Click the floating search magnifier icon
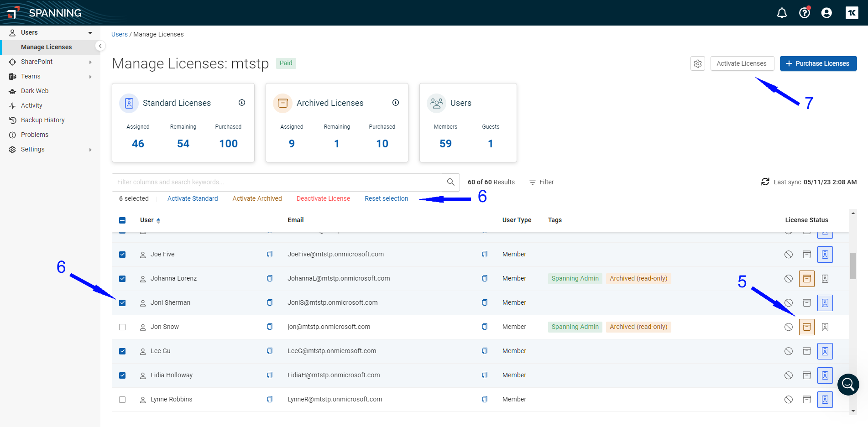Image resolution: width=868 pixels, height=427 pixels. [848, 385]
